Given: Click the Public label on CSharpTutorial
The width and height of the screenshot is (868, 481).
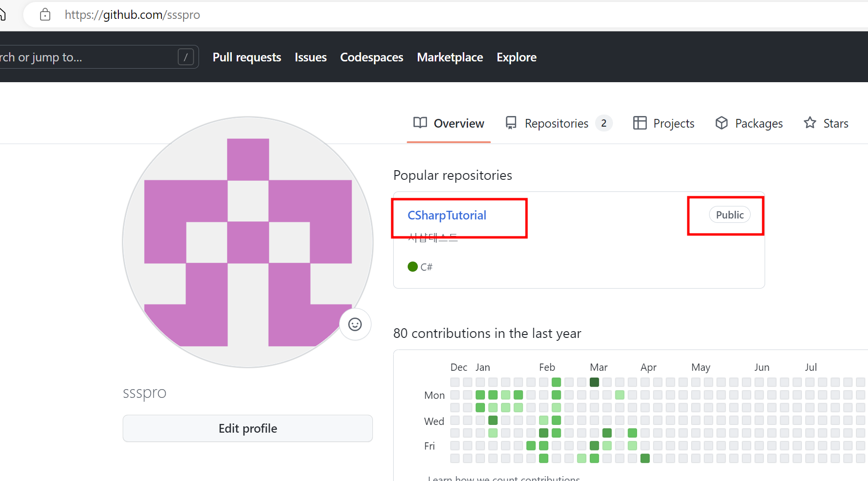Looking at the screenshot, I should [729, 215].
